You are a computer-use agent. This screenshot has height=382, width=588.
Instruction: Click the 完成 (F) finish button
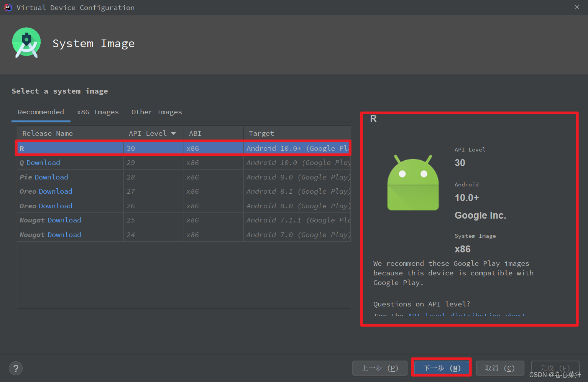(x=555, y=368)
